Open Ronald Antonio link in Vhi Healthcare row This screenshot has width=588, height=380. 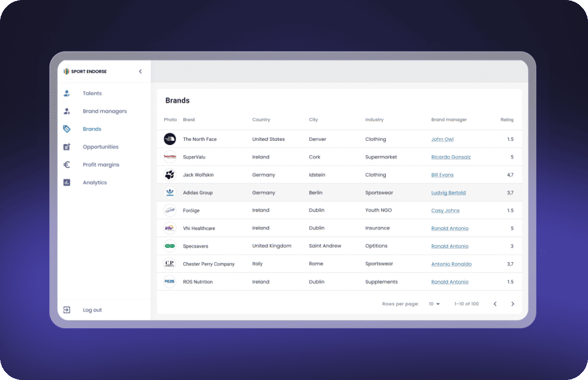[x=450, y=228]
